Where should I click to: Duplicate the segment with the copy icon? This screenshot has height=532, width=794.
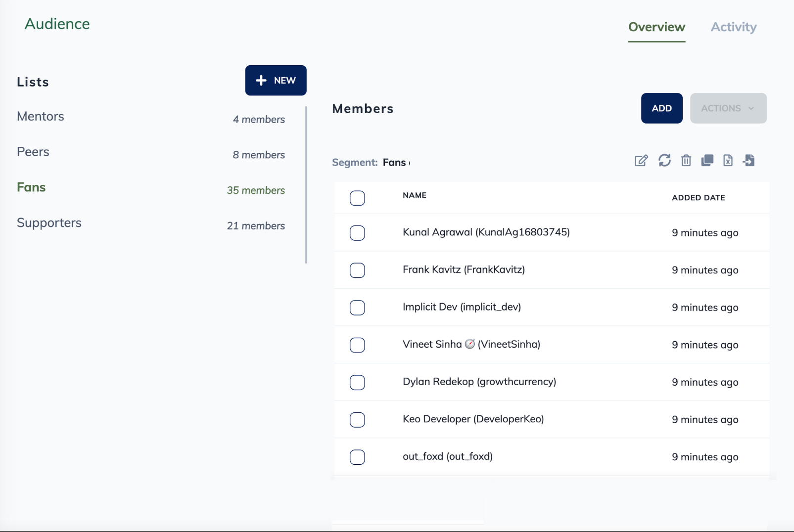[707, 161]
